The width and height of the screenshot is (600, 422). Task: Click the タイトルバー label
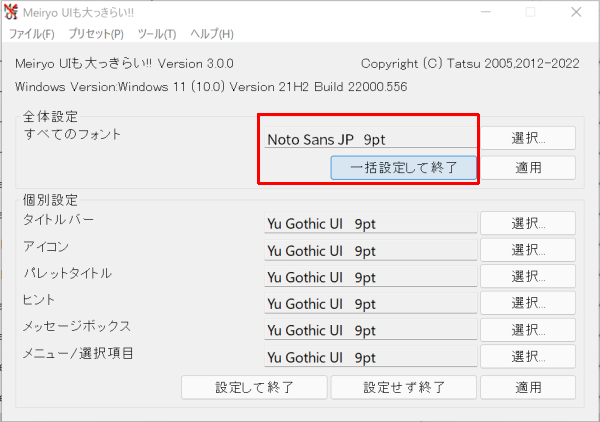pyautogui.click(x=59, y=220)
